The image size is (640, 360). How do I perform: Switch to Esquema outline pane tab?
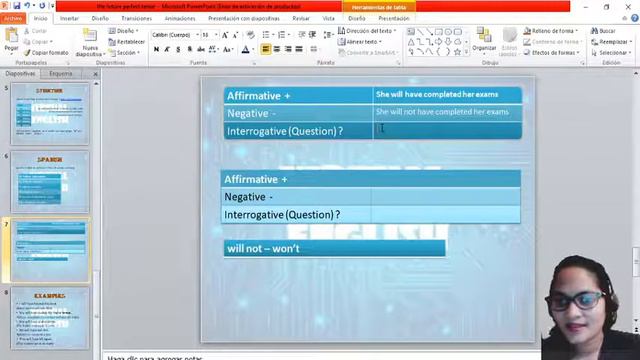pos(61,74)
